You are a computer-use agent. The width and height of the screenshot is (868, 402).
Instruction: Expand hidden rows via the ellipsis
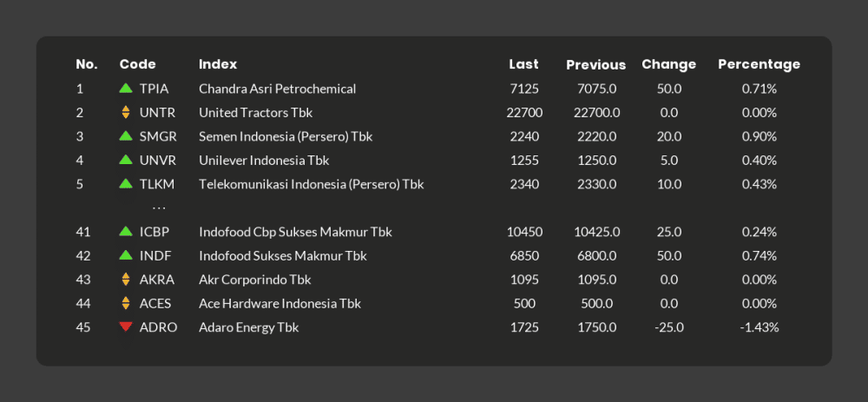(x=159, y=208)
